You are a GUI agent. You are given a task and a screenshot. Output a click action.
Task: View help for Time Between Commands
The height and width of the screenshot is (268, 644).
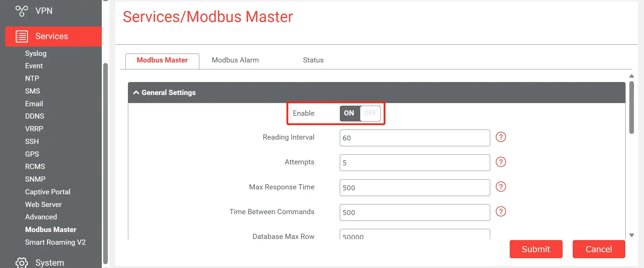[x=500, y=212]
